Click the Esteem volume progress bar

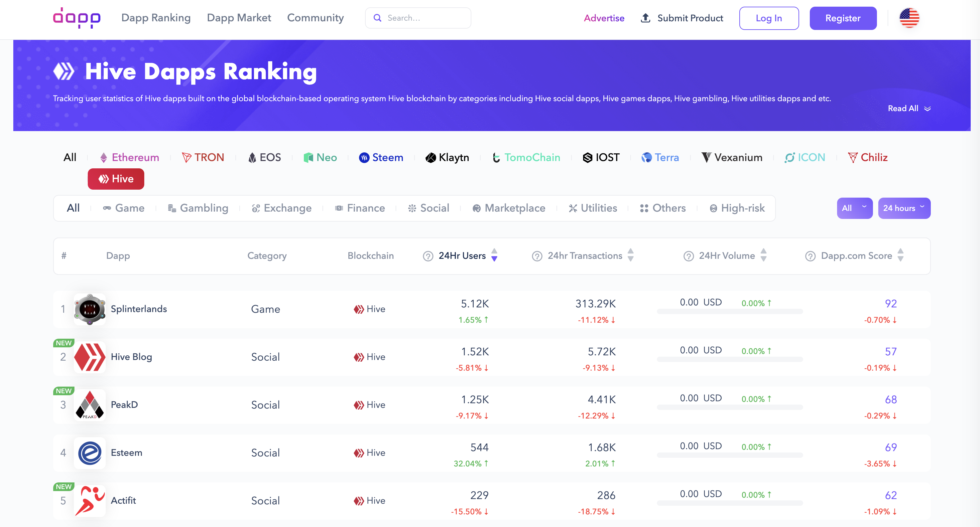(x=730, y=455)
